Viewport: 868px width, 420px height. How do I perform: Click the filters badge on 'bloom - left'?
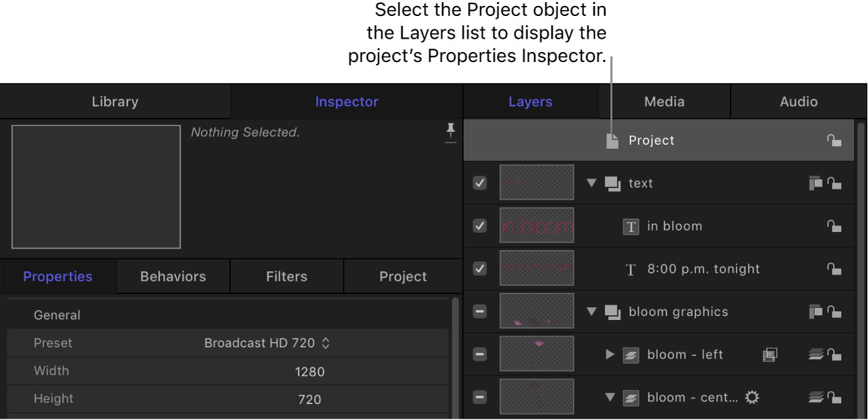click(x=769, y=354)
